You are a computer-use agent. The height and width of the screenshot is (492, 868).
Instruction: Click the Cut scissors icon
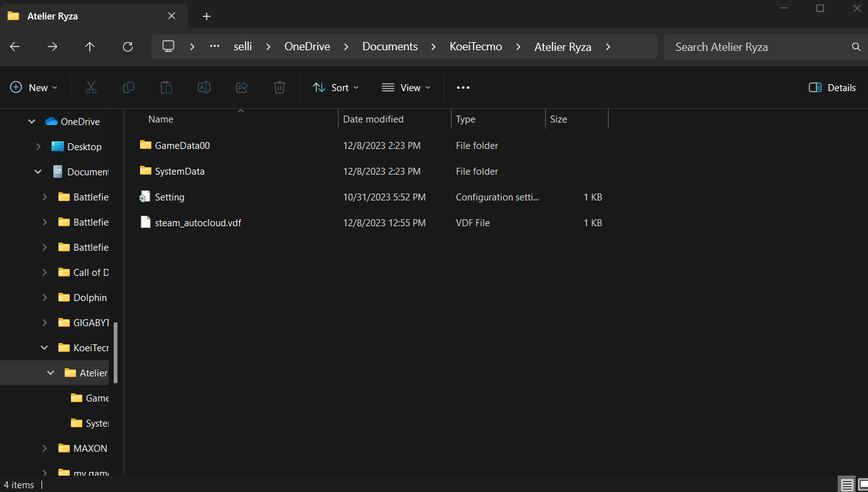coord(91,87)
